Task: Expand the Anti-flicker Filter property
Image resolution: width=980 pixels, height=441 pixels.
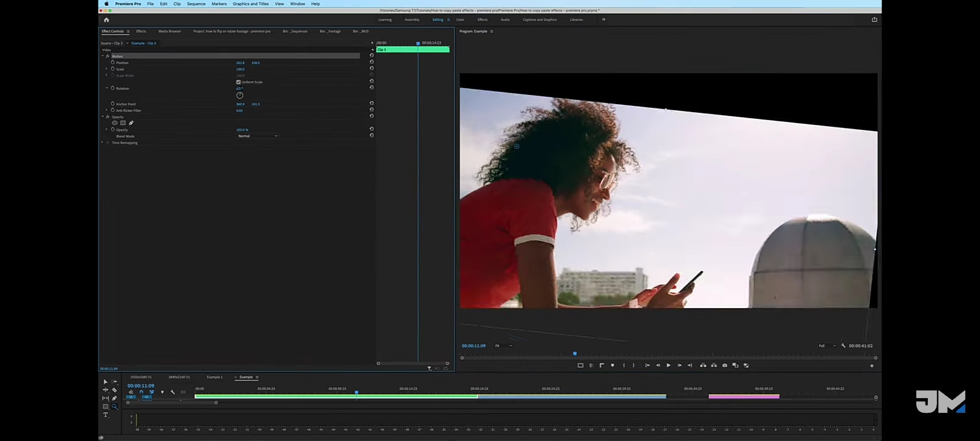Action: [x=107, y=110]
